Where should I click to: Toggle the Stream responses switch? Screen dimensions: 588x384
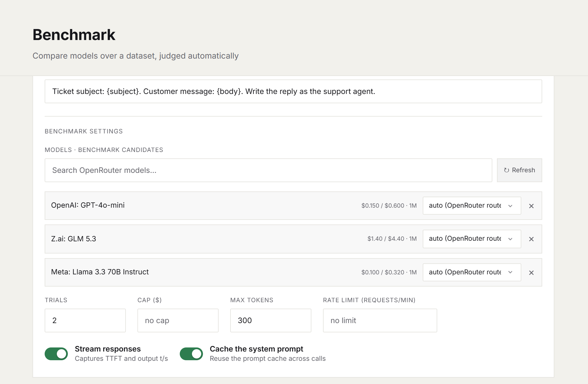pos(56,354)
